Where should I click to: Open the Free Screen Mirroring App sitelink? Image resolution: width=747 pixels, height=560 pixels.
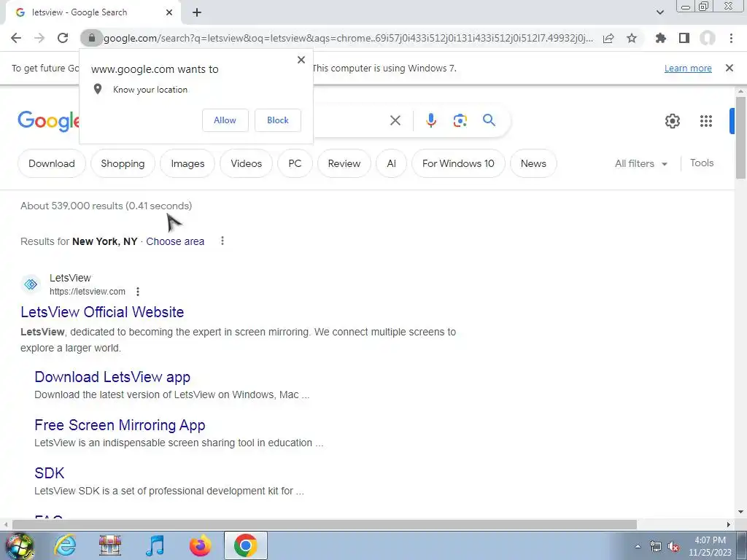[120, 425]
